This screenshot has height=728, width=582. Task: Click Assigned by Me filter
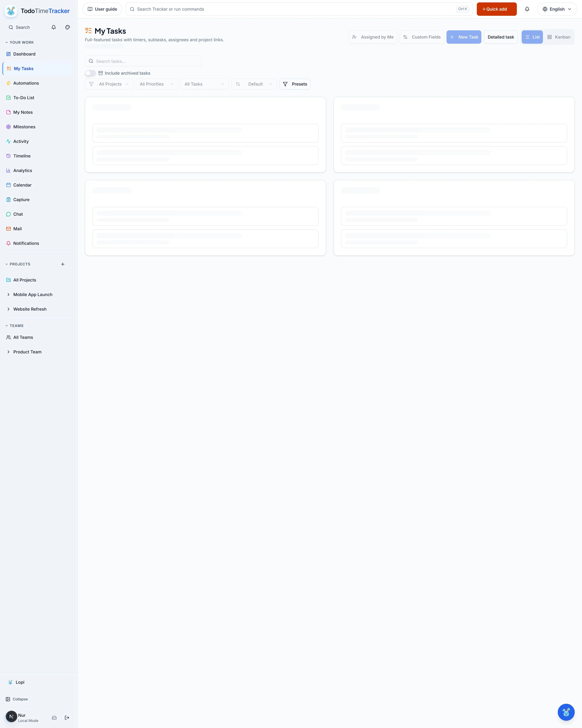[x=373, y=37]
